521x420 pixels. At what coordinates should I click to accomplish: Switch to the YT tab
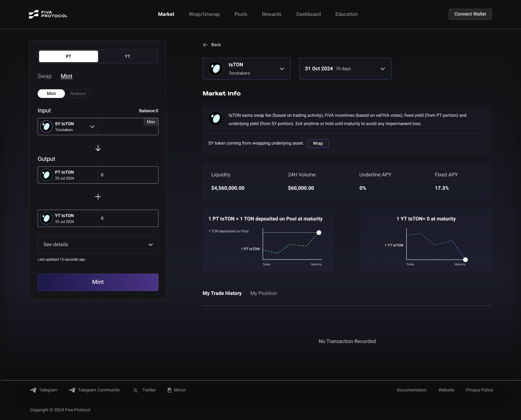tap(127, 56)
